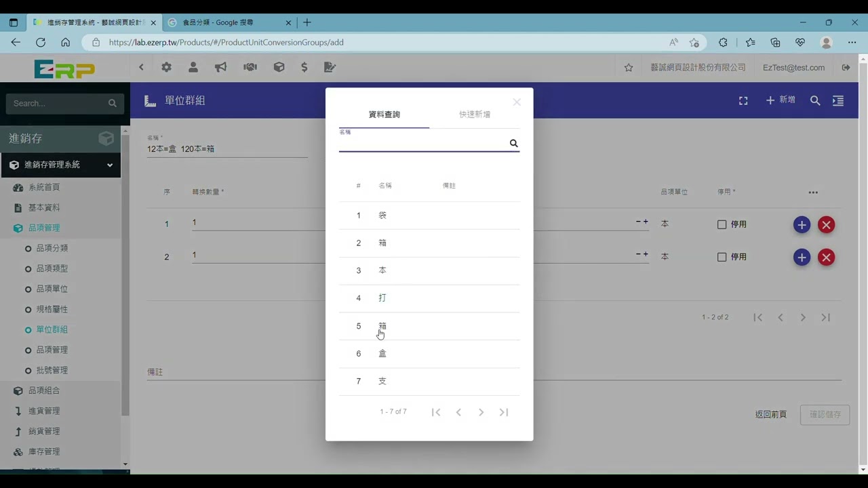Click the red delete button on row 2
The height and width of the screenshot is (488, 868).
(826, 257)
